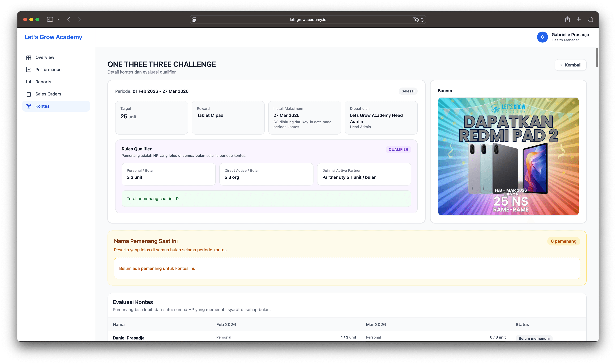Click the Health Manager role label
The image size is (616, 364).
pyautogui.click(x=565, y=40)
